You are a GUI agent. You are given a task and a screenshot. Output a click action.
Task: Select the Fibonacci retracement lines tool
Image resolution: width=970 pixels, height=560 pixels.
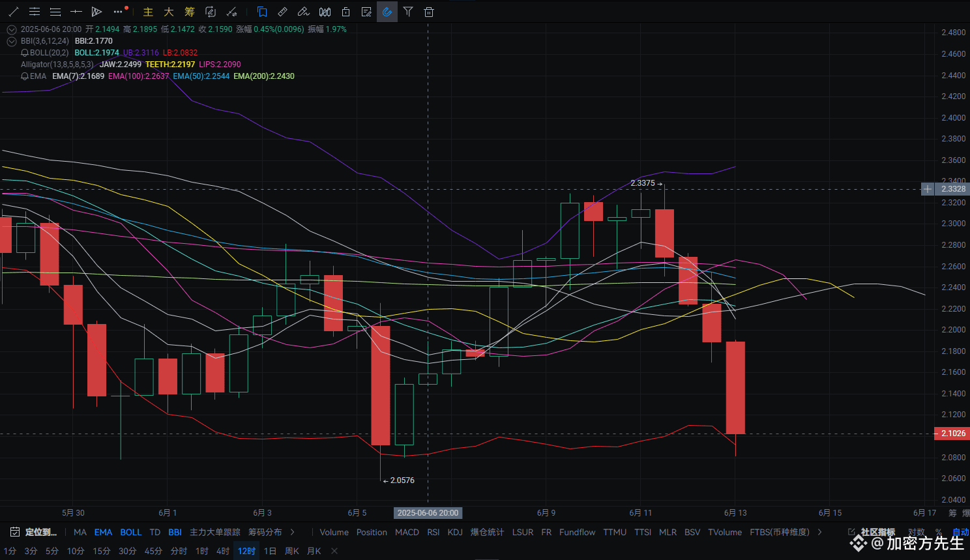pyautogui.click(x=55, y=12)
